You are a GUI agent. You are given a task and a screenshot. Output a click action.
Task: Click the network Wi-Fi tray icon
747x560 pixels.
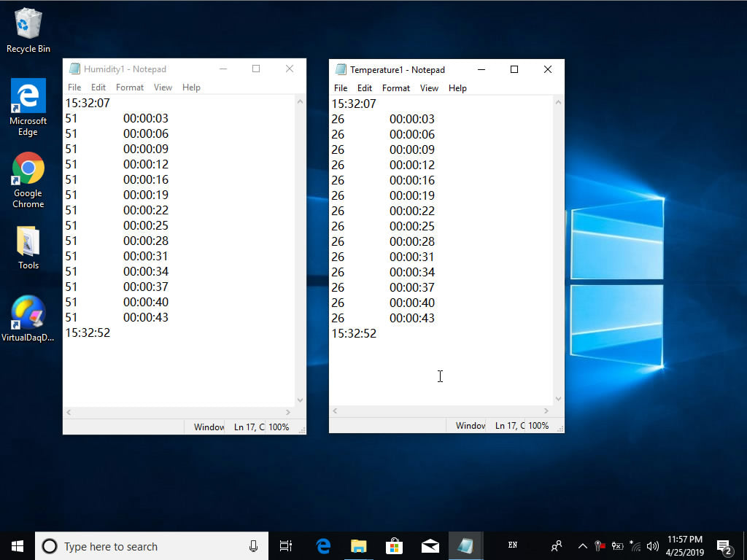(x=635, y=545)
